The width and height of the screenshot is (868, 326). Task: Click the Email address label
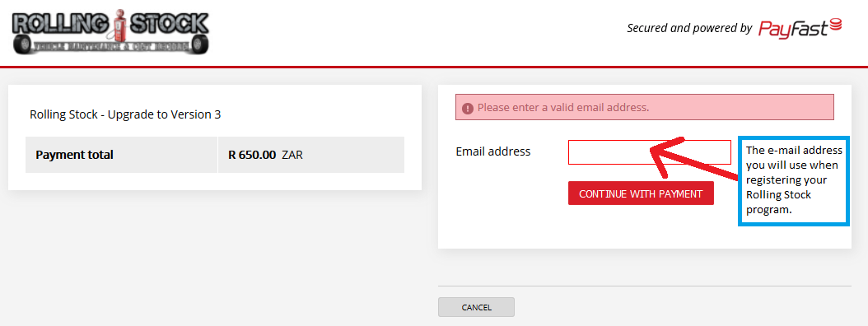(492, 151)
